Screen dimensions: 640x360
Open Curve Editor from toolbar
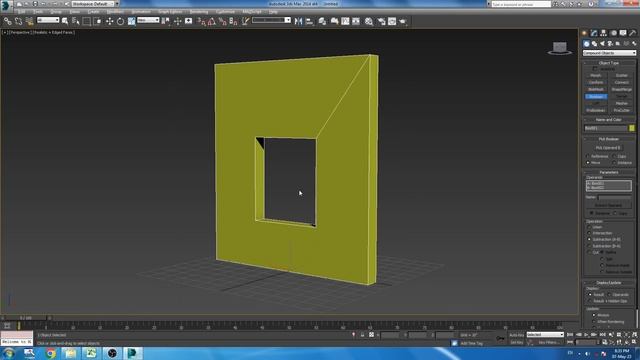point(345,21)
